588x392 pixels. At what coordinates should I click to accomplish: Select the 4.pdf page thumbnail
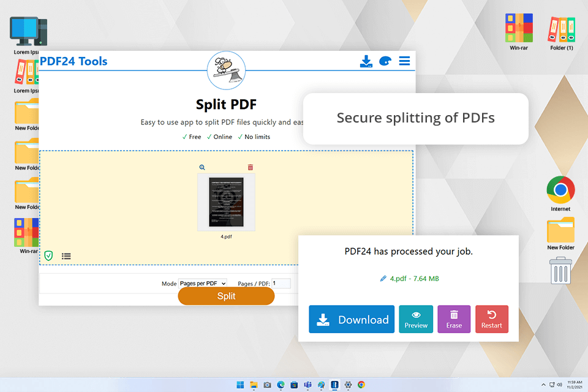(226, 202)
